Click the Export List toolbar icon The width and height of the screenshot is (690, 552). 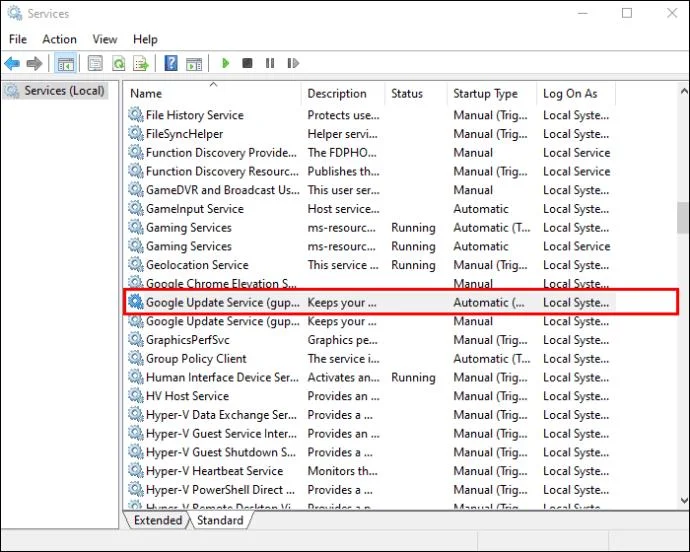coord(141,63)
